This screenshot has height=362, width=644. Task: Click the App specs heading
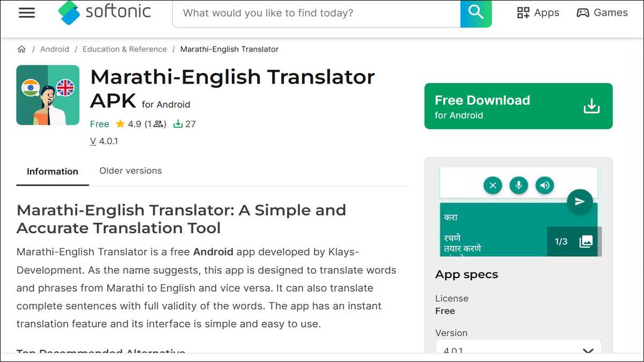tap(466, 275)
